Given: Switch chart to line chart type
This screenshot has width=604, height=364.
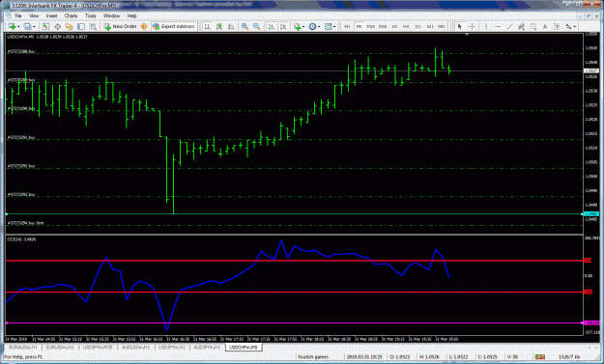Looking at the screenshot, I should (231, 26).
